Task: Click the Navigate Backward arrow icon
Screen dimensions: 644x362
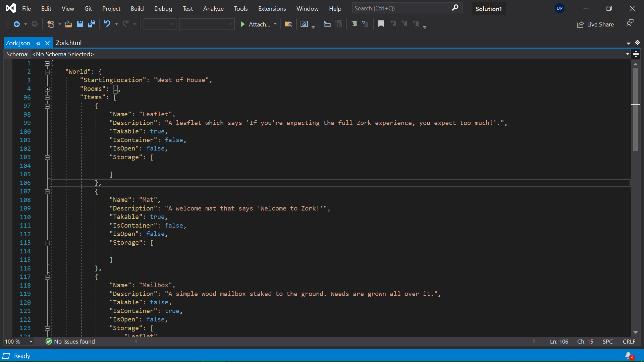Action: (x=16, y=24)
